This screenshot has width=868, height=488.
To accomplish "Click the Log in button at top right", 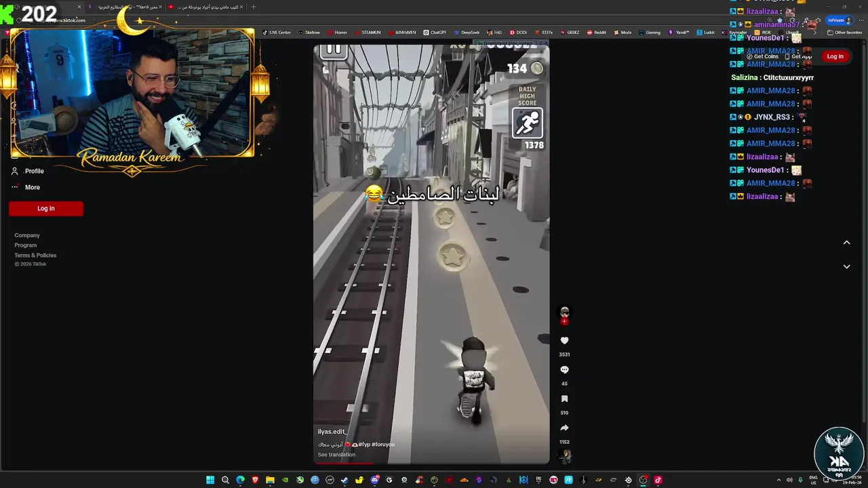I will 835,56.
